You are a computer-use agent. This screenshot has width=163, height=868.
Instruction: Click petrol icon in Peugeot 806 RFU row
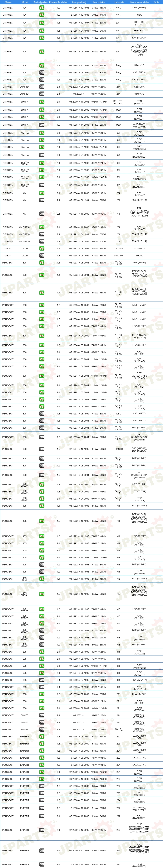point(42,701)
